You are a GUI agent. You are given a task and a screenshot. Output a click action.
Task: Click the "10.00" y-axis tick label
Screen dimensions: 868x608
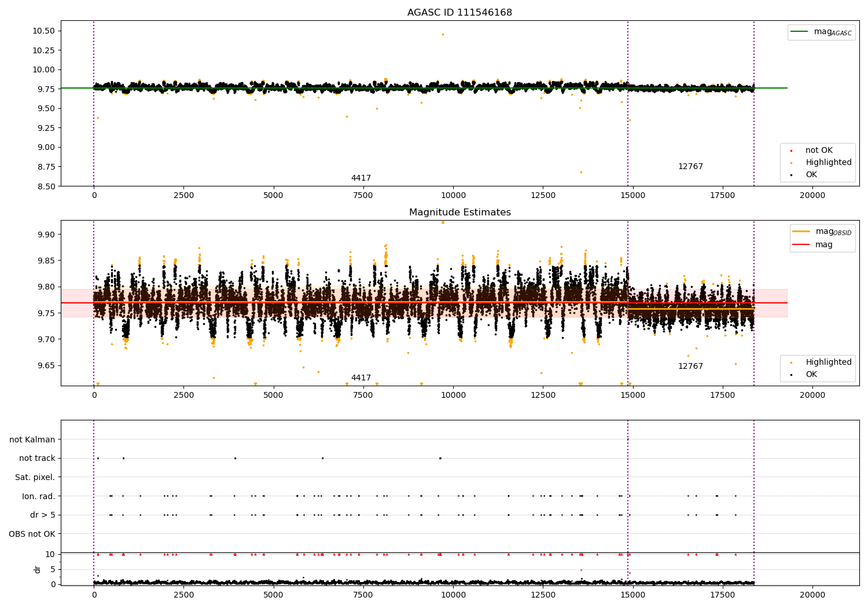pyautogui.click(x=44, y=69)
